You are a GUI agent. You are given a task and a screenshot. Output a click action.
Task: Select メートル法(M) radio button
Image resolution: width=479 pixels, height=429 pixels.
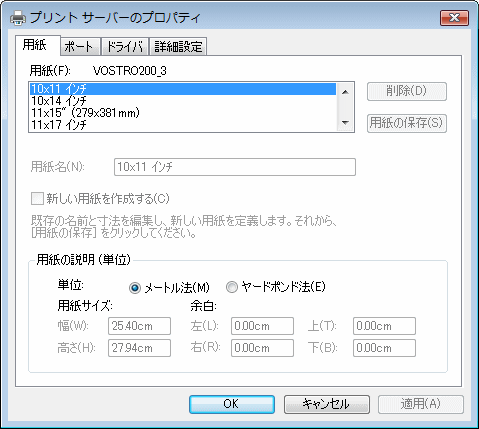coord(135,288)
